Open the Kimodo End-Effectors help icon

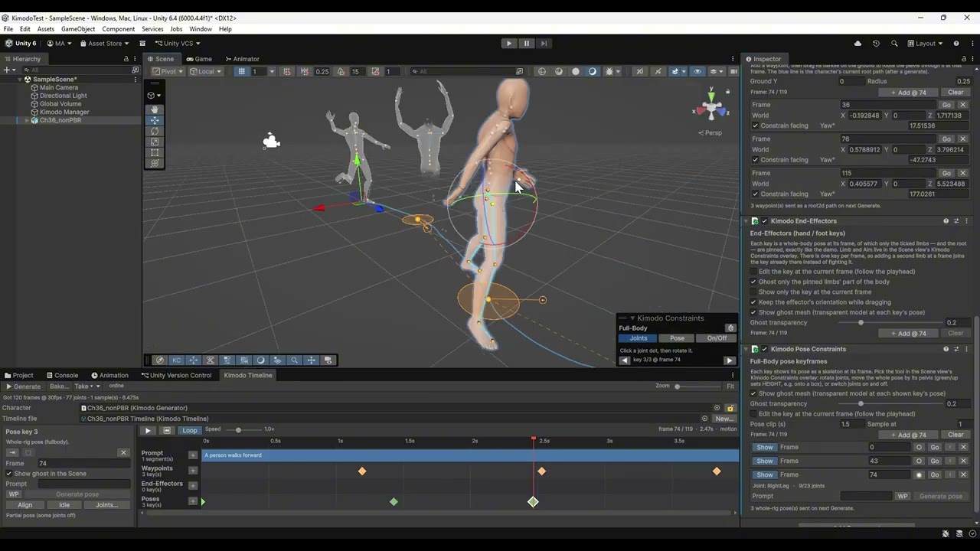(946, 221)
